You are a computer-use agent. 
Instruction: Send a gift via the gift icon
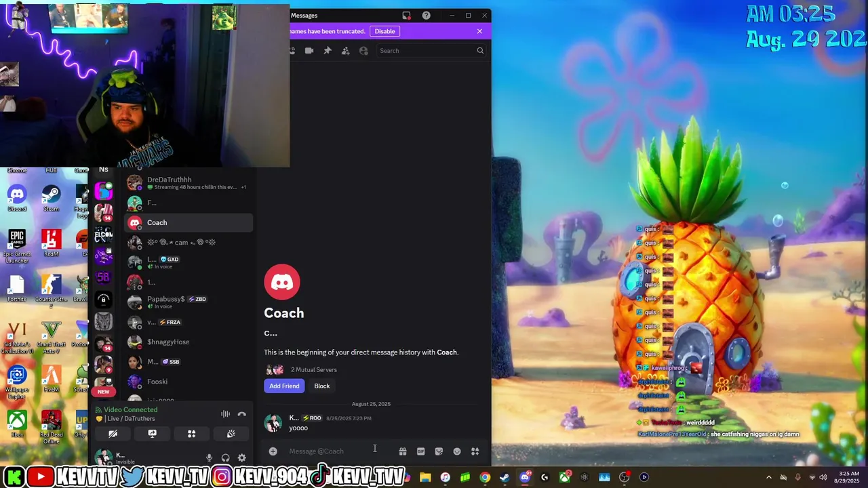[403, 451]
